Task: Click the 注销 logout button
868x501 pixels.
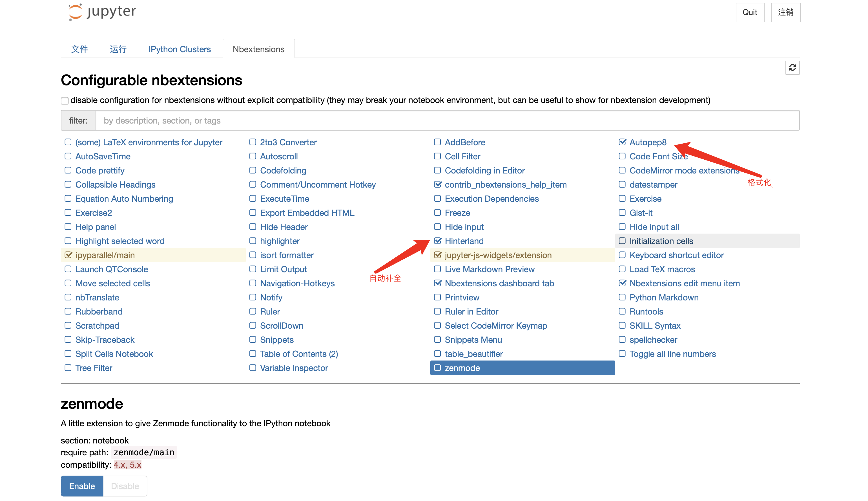Action: click(785, 12)
